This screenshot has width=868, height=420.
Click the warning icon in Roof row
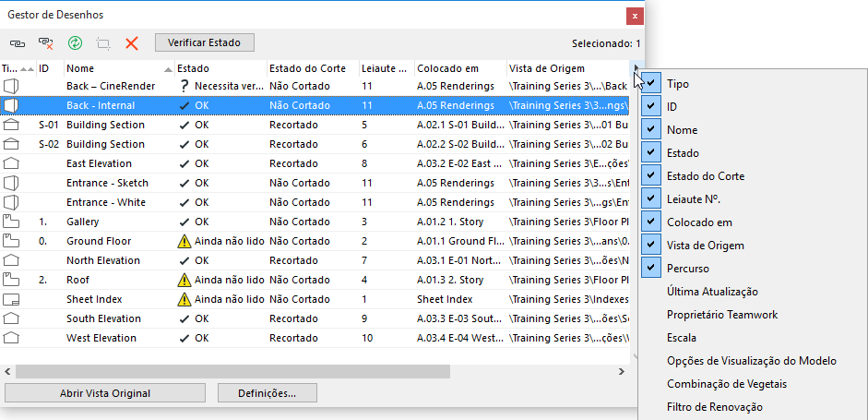tap(184, 280)
